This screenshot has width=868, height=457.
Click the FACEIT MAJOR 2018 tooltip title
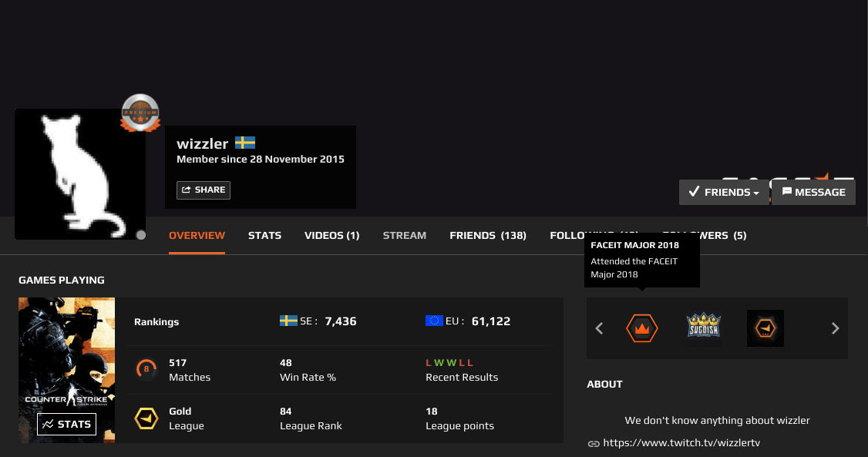point(634,245)
